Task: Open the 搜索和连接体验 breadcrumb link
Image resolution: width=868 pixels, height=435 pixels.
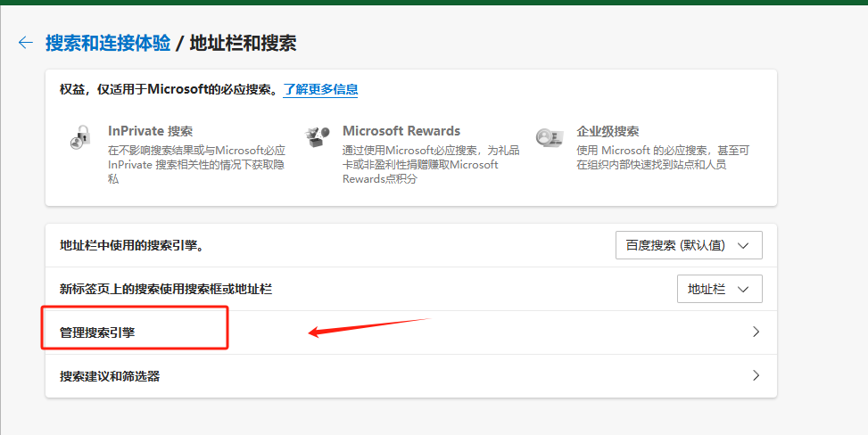Action: [108, 43]
